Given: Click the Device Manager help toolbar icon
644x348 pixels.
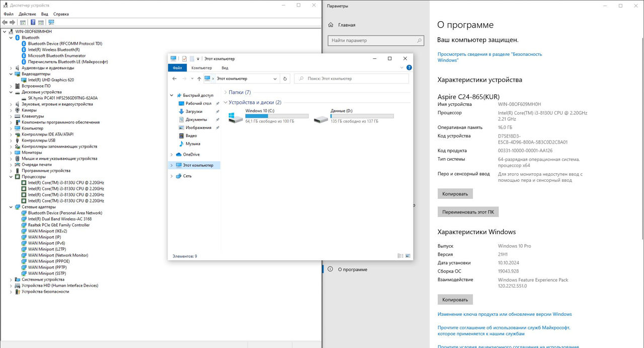Looking at the screenshot, I should (x=33, y=22).
